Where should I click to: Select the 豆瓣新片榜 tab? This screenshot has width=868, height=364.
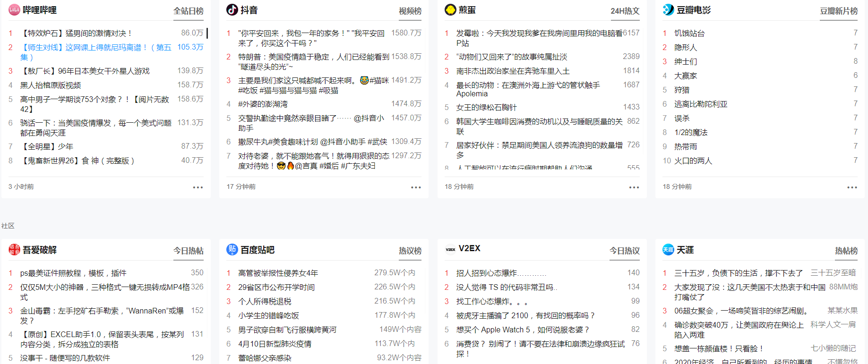[839, 11]
